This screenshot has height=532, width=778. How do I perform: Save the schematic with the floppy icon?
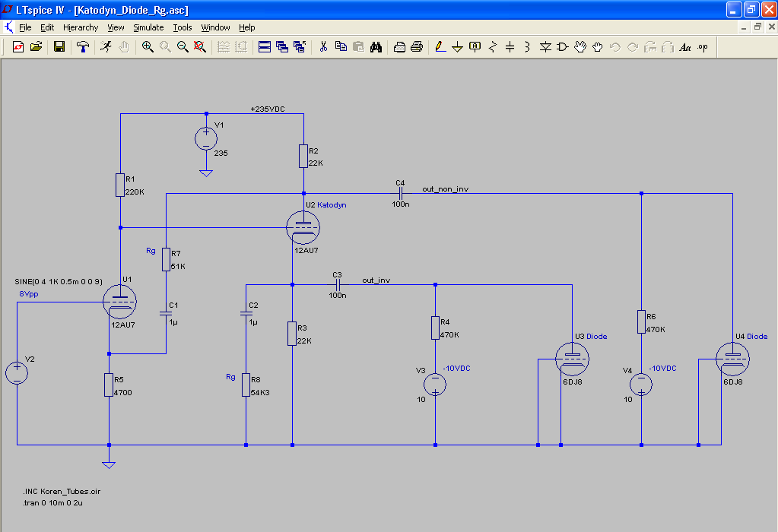59,47
